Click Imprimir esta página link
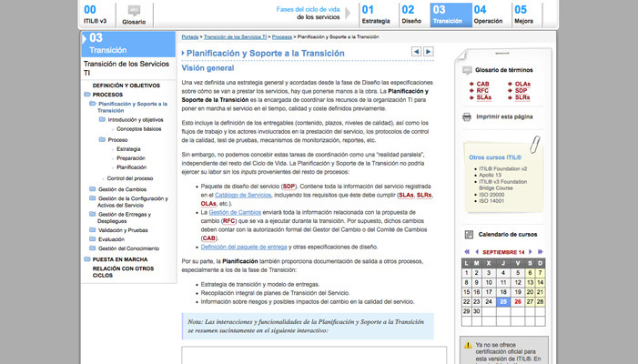 504,116
